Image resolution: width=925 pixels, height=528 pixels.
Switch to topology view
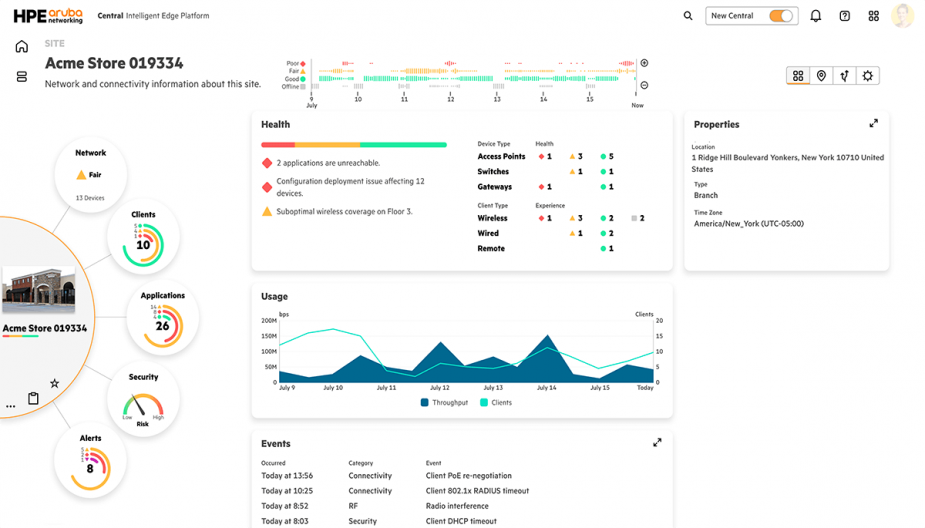(844, 76)
